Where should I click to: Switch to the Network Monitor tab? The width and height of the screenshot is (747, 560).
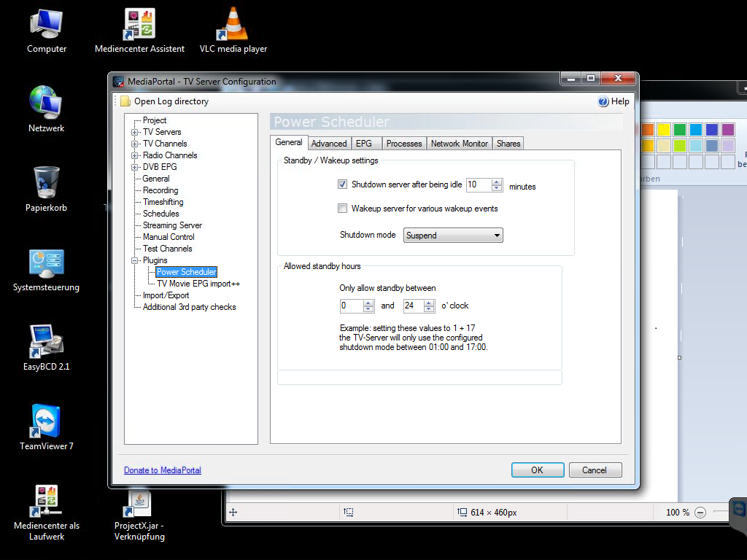[x=459, y=144]
